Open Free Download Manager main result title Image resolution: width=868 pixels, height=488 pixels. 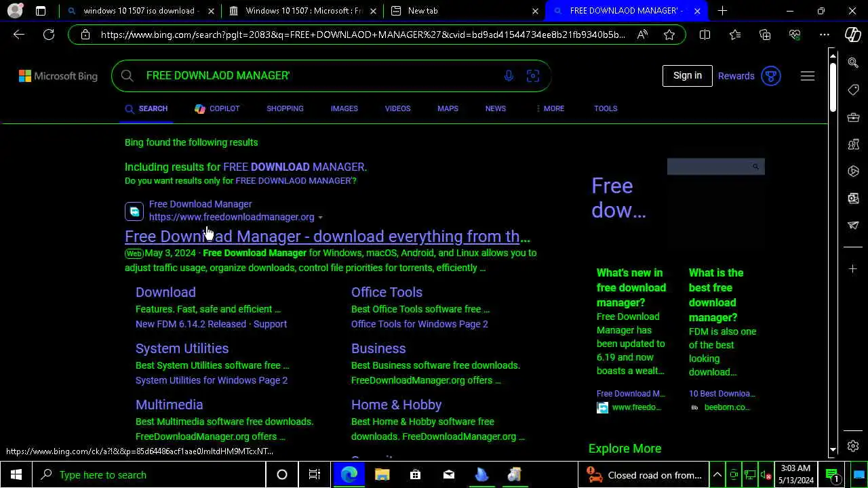click(328, 236)
